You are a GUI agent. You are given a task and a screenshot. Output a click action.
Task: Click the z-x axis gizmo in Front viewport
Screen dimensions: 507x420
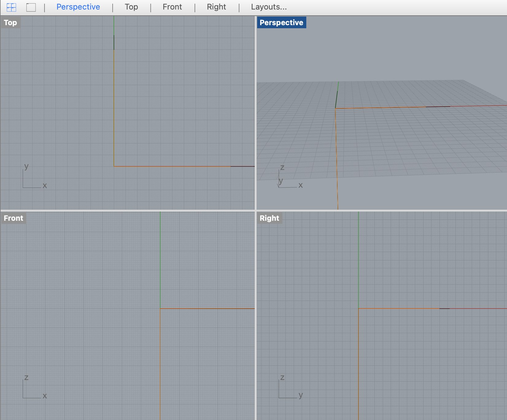(32, 387)
